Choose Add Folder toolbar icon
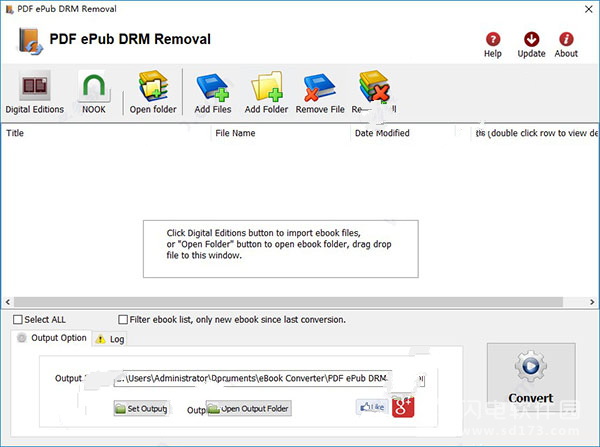Viewport: 600px width, 447px height. pyautogui.click(x=266, y=93)
